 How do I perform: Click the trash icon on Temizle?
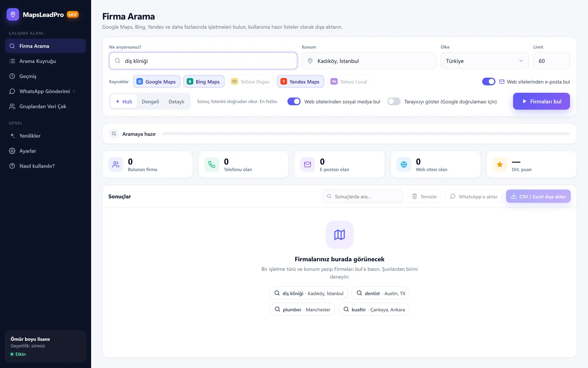(415, 196)
